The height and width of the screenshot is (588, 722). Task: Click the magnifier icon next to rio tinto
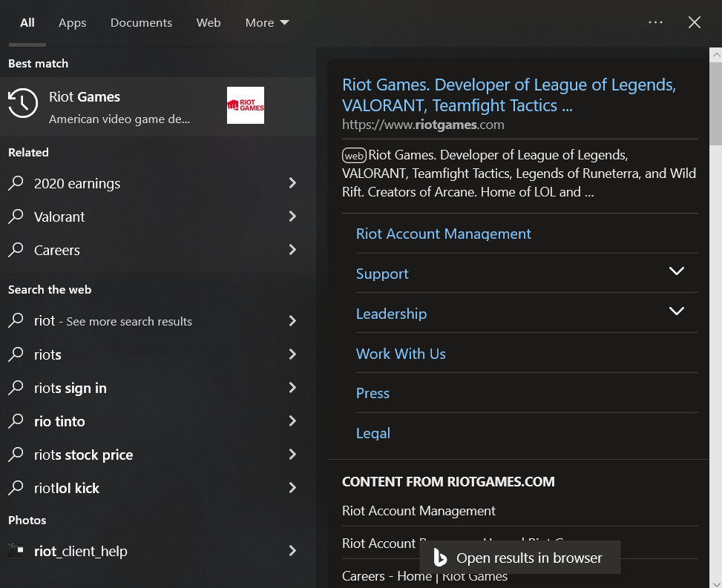pos(16,421)
